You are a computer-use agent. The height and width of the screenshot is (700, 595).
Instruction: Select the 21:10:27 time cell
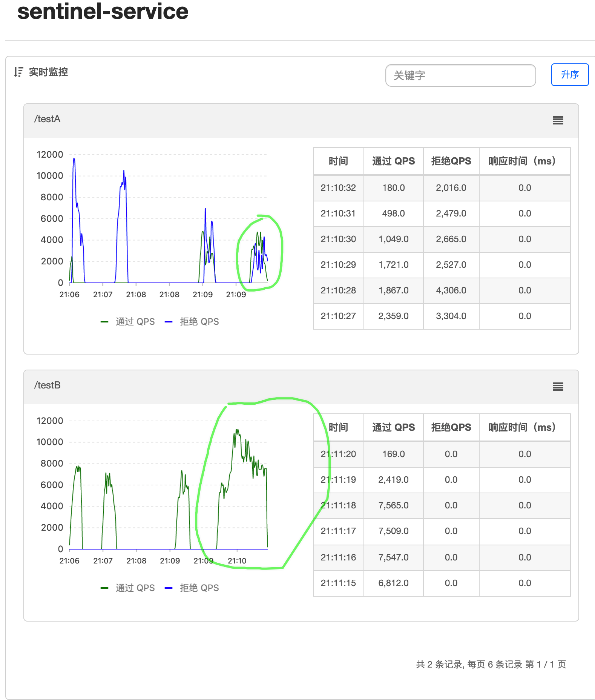click(338, 316)
